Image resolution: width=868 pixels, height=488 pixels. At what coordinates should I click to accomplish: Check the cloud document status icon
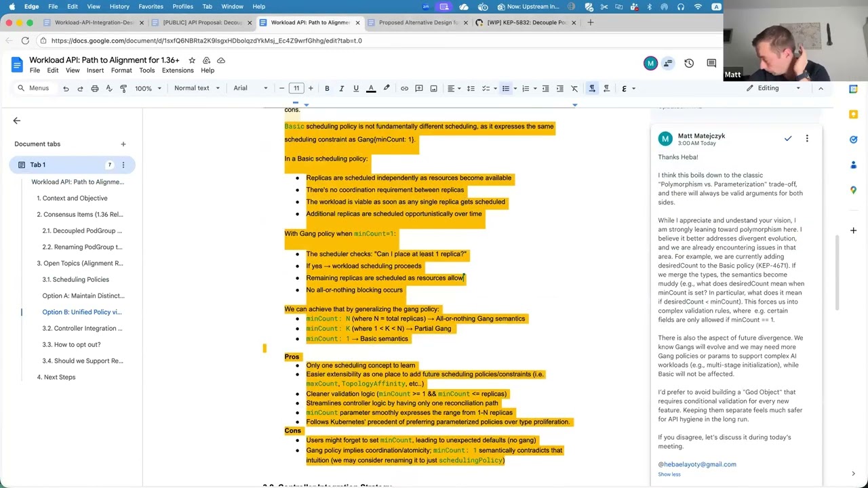(x=220, y=60)
